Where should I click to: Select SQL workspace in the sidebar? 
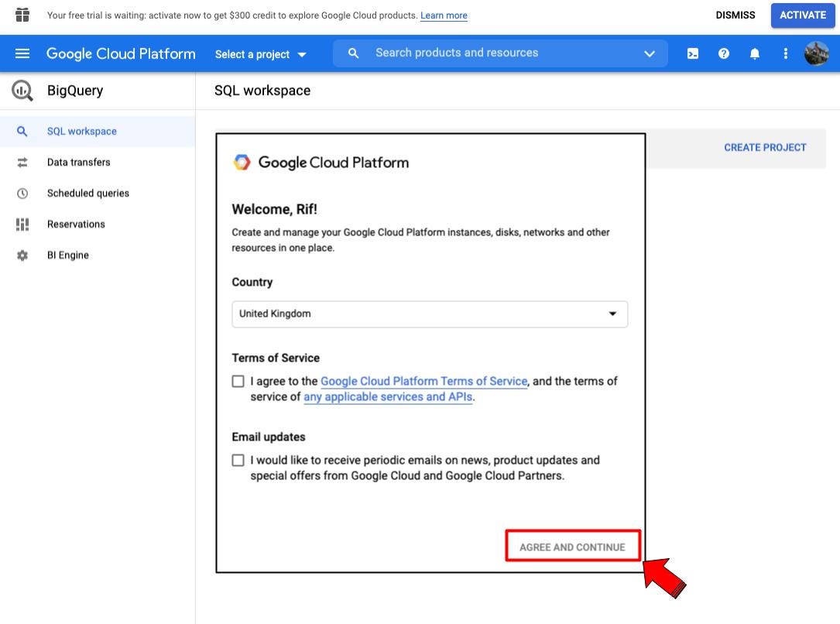pos(98,132)
